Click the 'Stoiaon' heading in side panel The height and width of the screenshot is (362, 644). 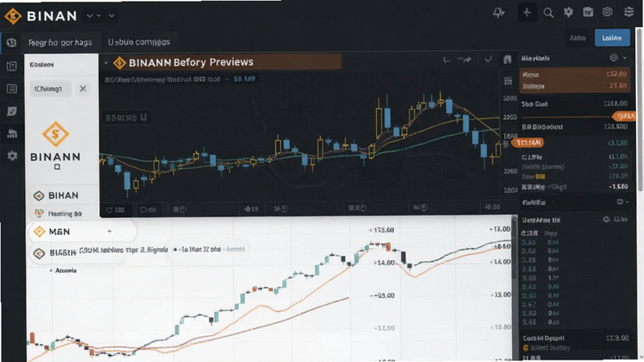(x=42, y=65)
